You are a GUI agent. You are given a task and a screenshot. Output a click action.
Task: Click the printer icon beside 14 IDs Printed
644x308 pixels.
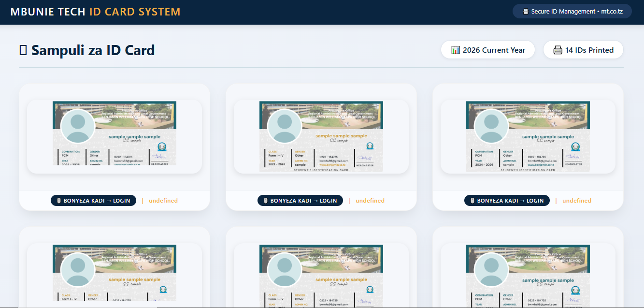pyautogui.click(x=558, y=50)
